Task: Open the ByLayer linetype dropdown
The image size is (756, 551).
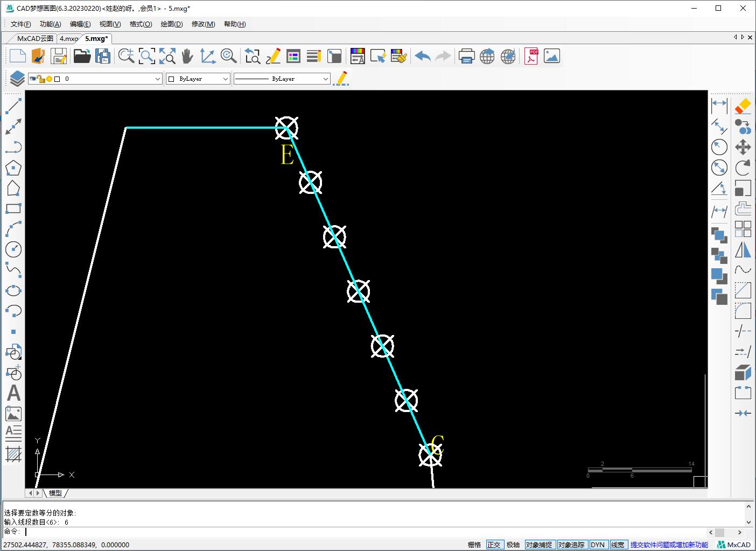Action: click(325, 79)
